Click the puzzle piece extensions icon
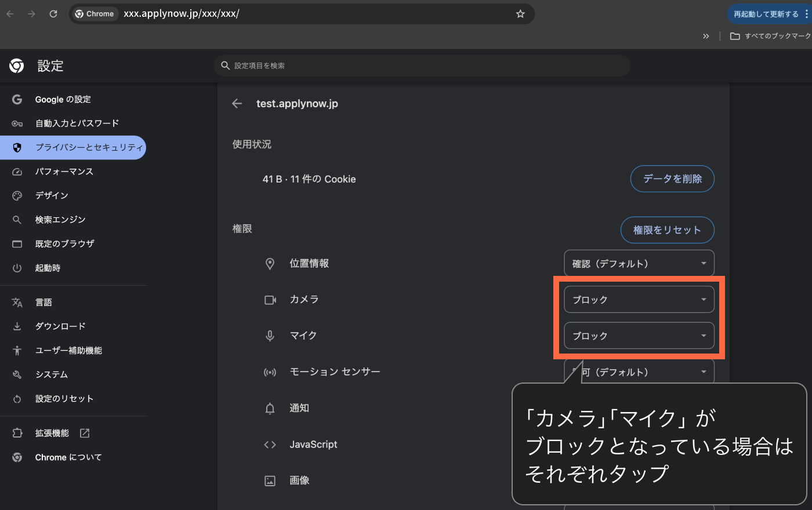Viewport: 812px width, 510px height. 17,433
